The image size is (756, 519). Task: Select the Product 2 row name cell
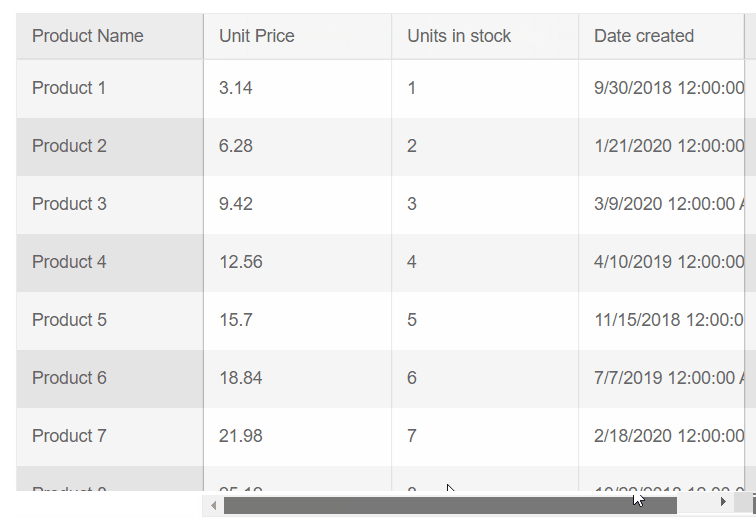tap(69, 146)
